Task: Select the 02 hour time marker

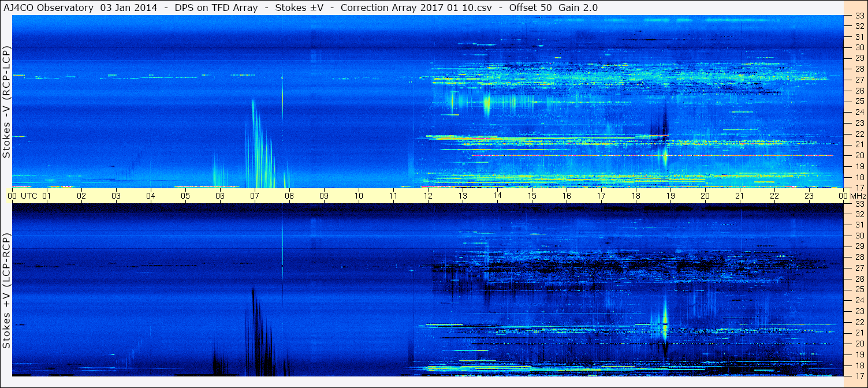Action: 81,196
